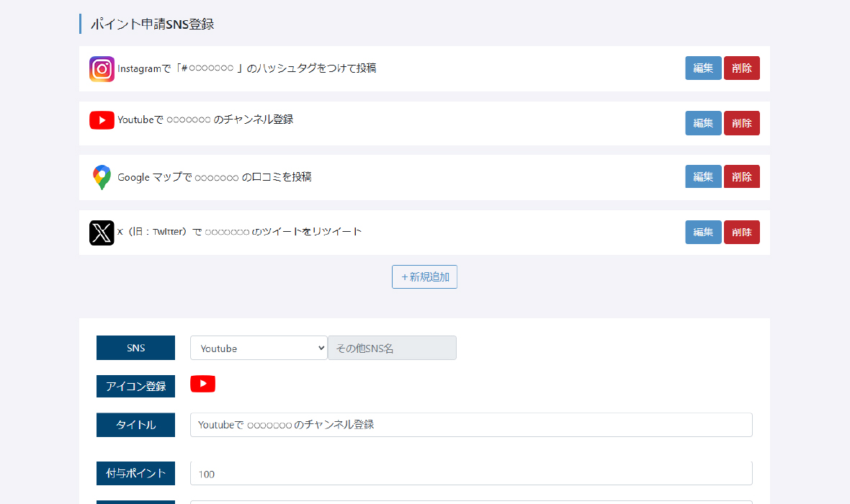The height and width of the screenshot is (504, 850).
Task: Click the アイコン登録 label
Action: pos(135,387)
